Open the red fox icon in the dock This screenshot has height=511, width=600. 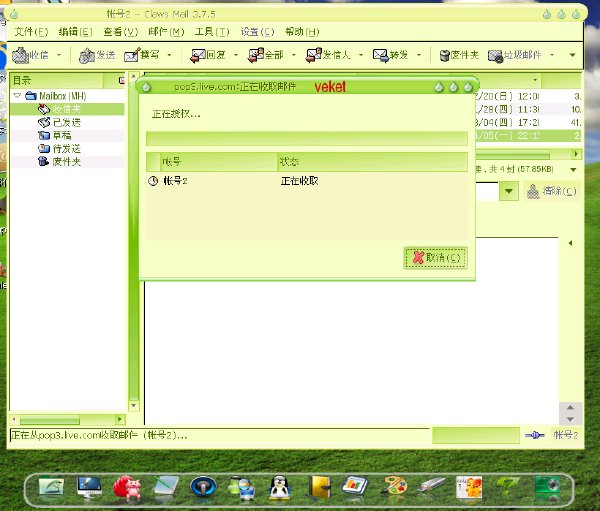127,487
